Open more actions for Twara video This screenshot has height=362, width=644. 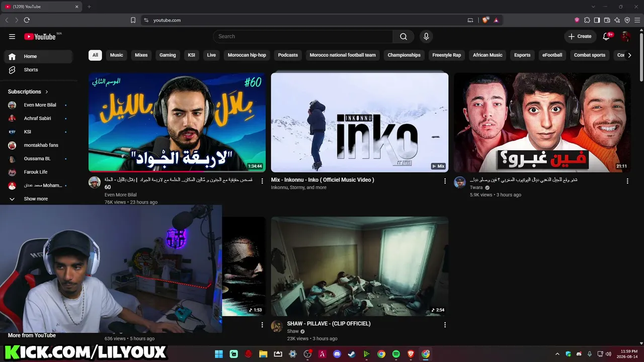(627, 181)
